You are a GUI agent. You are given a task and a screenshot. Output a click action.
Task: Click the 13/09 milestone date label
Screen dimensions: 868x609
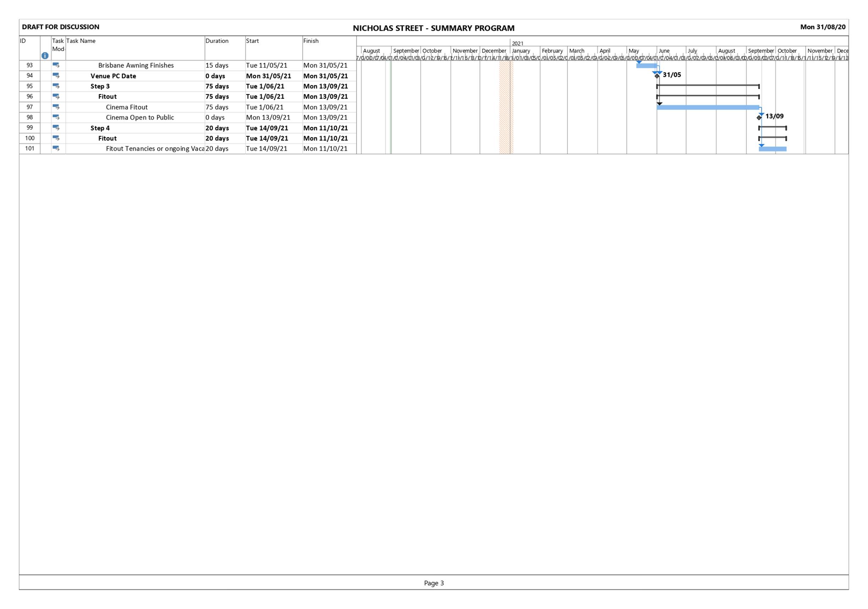[775, 116]
